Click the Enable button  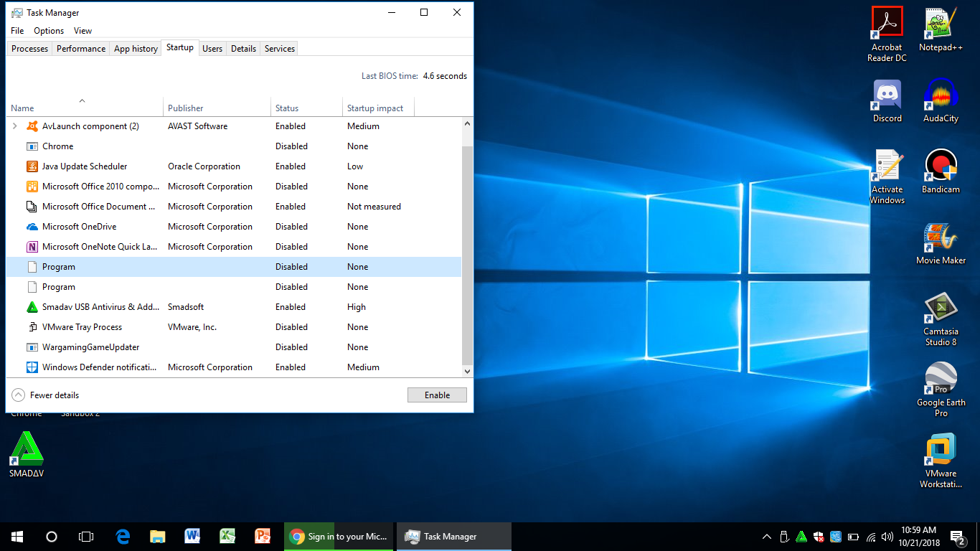tap(437, 395)
